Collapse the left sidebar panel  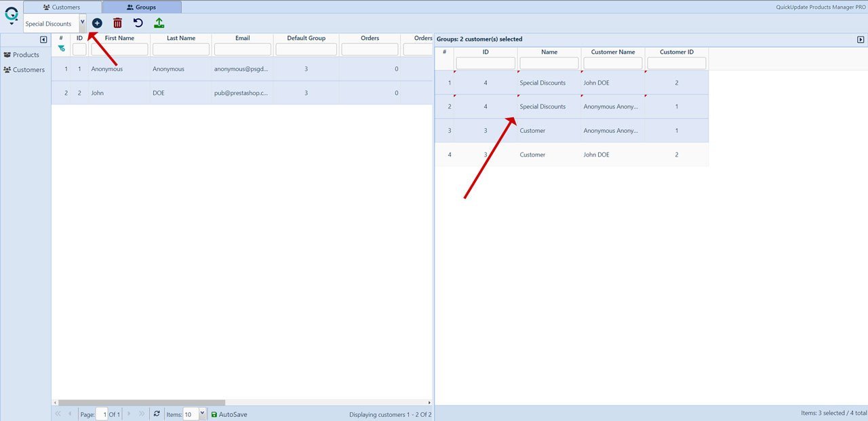point(43,39)
